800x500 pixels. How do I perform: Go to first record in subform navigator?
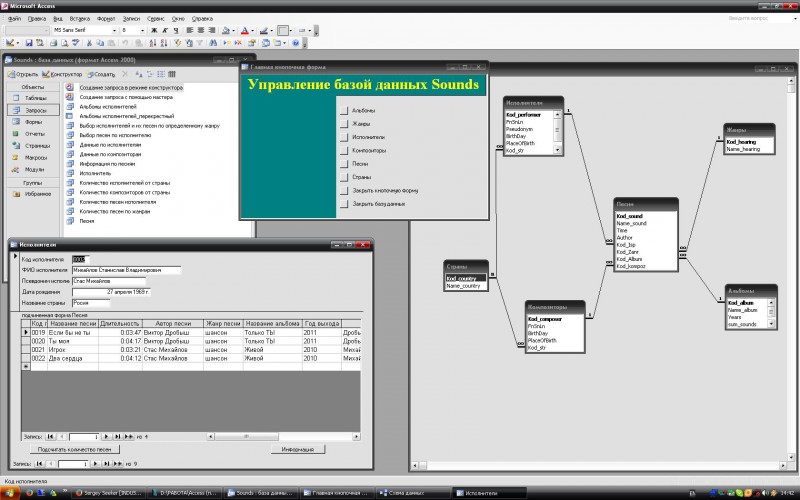point(51,437)
